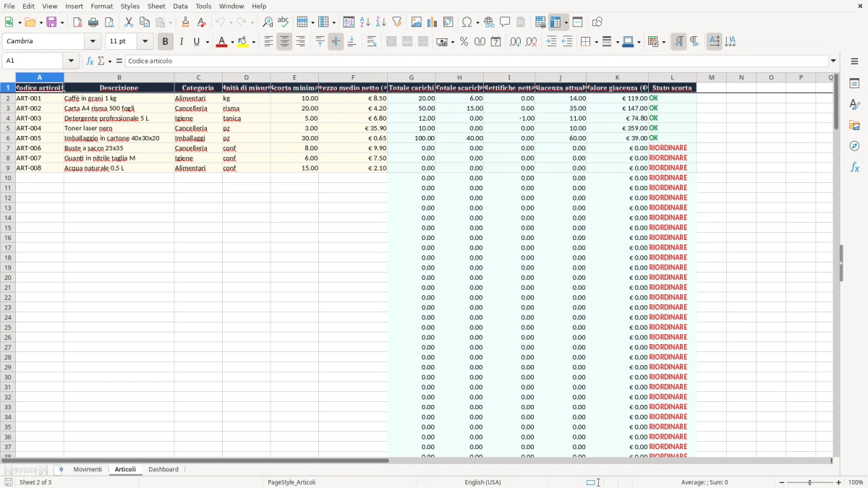Image resolution: width=868 pixels, height=488 pixels.
Task: Format as percent
Action: point(464,42)
